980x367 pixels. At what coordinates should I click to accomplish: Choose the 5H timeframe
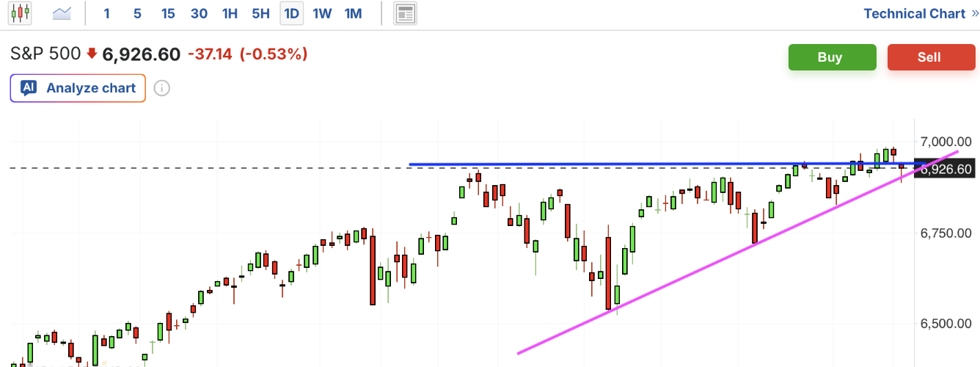click(260, 13)
